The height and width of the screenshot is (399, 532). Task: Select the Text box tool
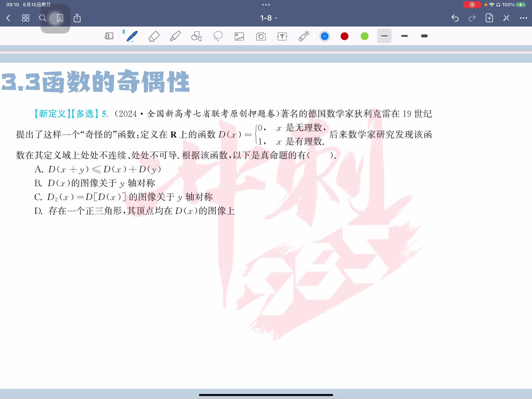(x=282, y=36)
